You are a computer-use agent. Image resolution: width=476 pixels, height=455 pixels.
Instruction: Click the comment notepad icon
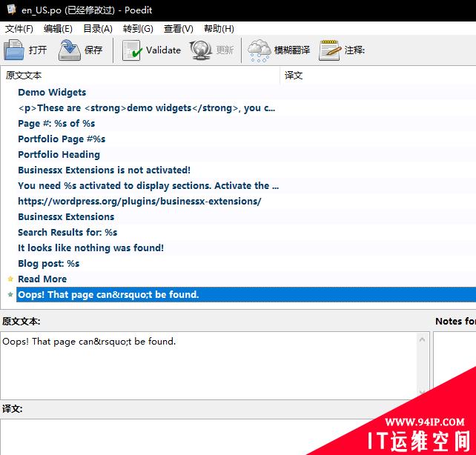point(330,50)
